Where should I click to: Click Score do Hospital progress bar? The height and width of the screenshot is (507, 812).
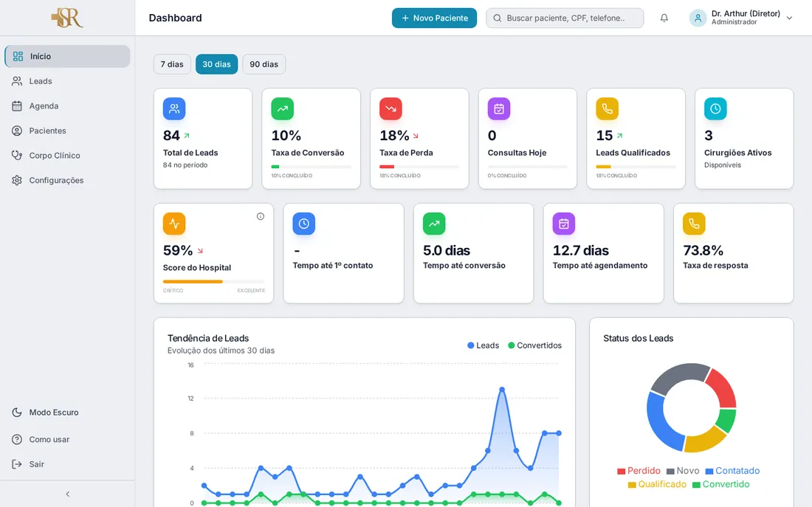[213, 282]
